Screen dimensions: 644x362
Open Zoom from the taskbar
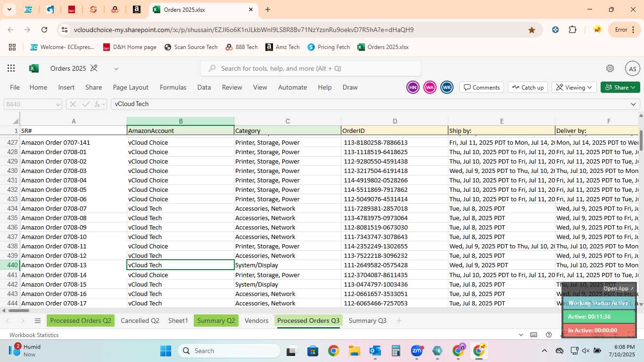coord(417,351)
